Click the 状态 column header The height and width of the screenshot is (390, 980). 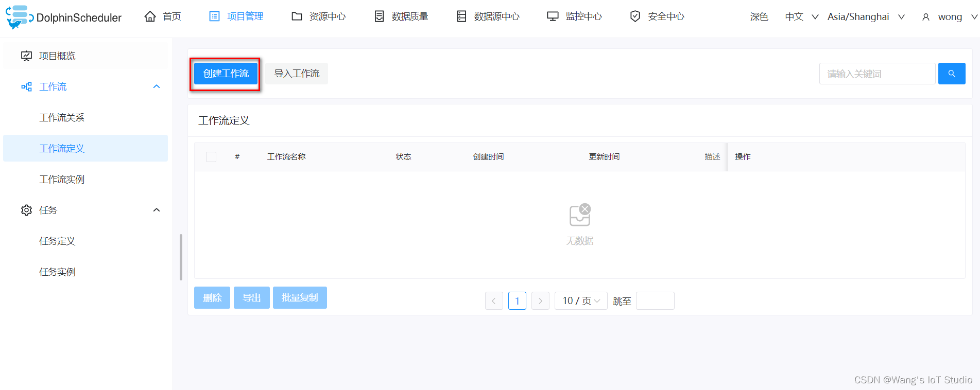pyautogui.click(x=403, y=157)
